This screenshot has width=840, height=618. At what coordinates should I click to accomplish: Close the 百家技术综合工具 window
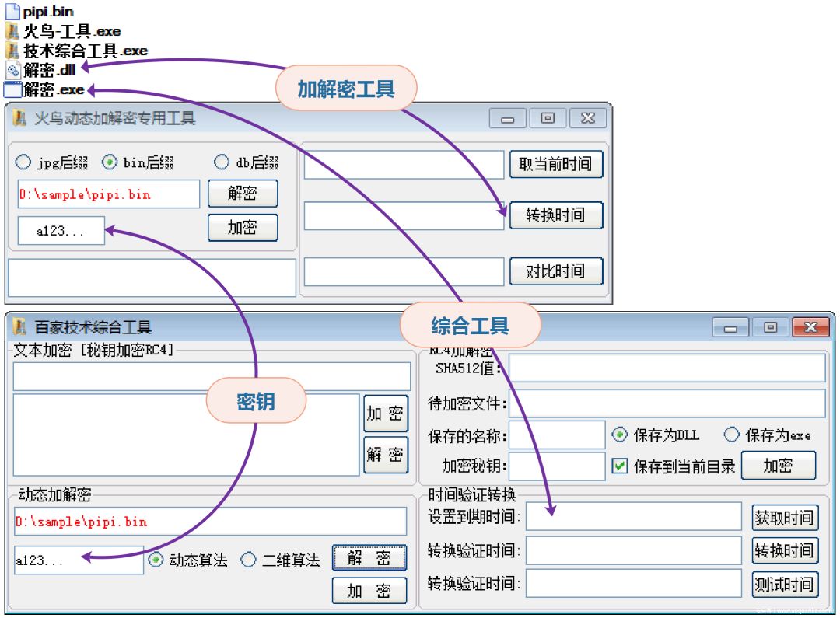[810, 327]
